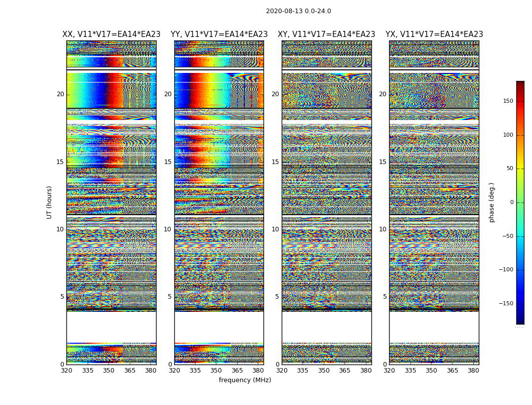Click the UT (hours) axis label
The width and height of the screenshot is (532, 405).
(49, 202)
